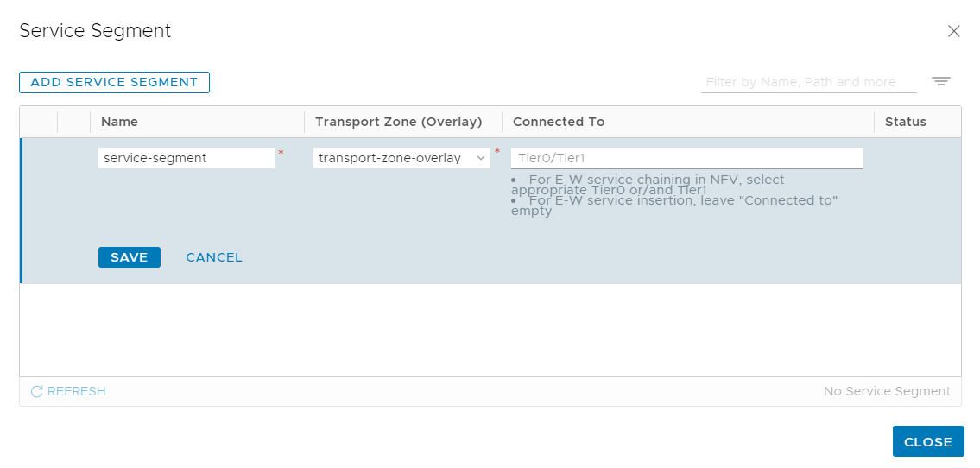Click the Name column header
980x468 pixels.
[119, 122]
